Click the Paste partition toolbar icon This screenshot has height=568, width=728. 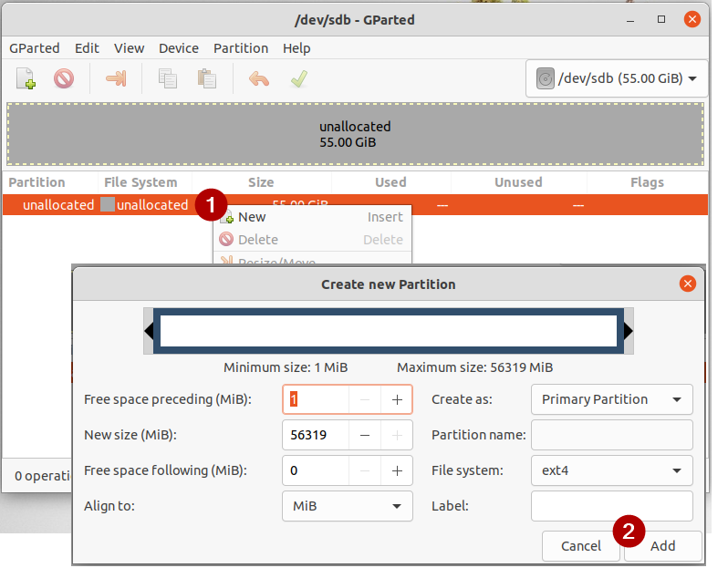(x=206, y=78)
